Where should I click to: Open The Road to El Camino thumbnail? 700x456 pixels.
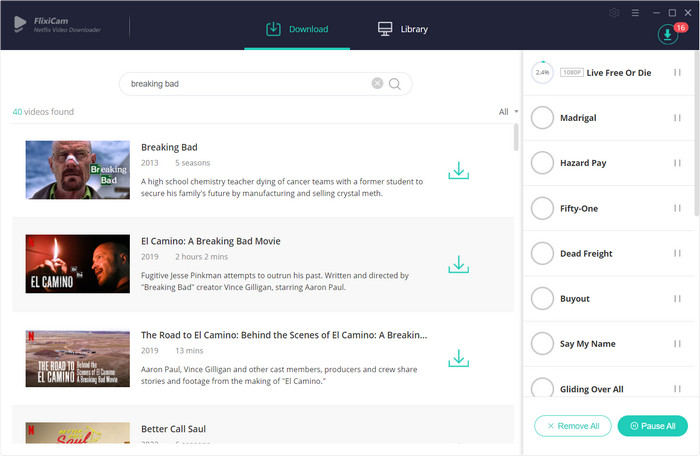click(x=78, y=358)
